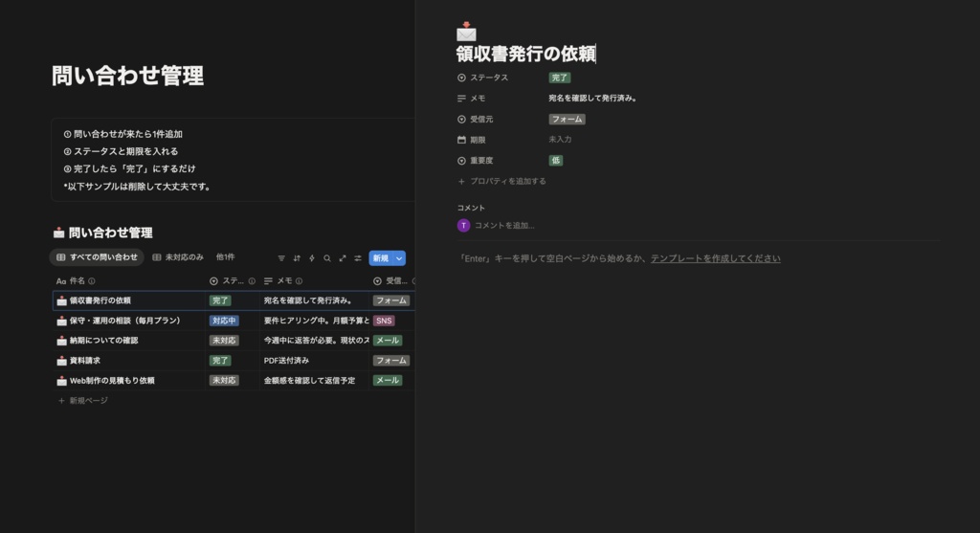Image resolution: width=980 pixels, height=533 pixels.
Task: Open the view settings sliders icon
Action: pyautogui.click(x=358, y=258)
